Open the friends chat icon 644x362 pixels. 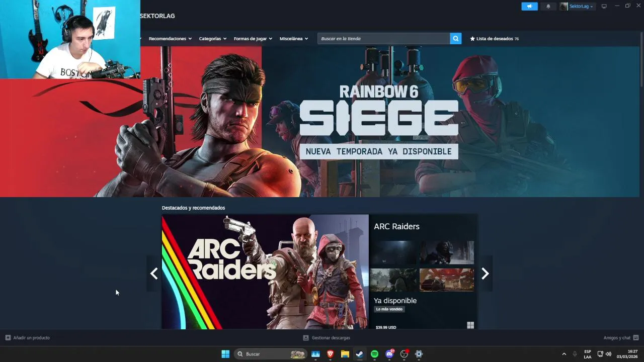pyautogui.click(x=636, y=338)
